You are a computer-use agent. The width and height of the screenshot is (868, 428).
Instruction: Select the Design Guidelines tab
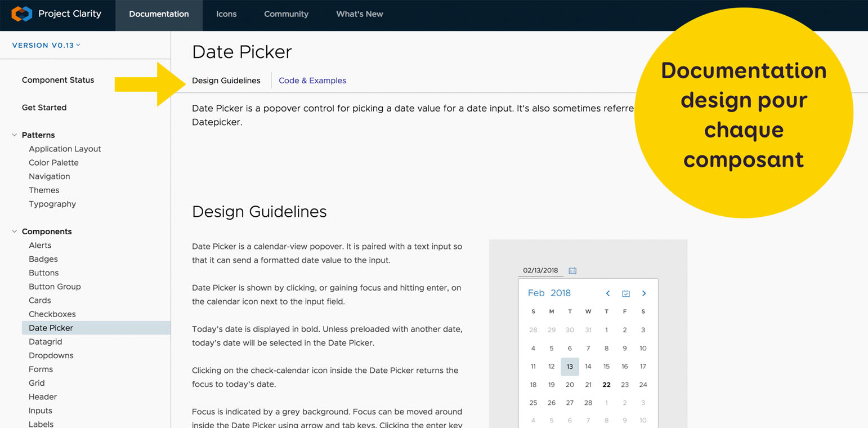226,81
